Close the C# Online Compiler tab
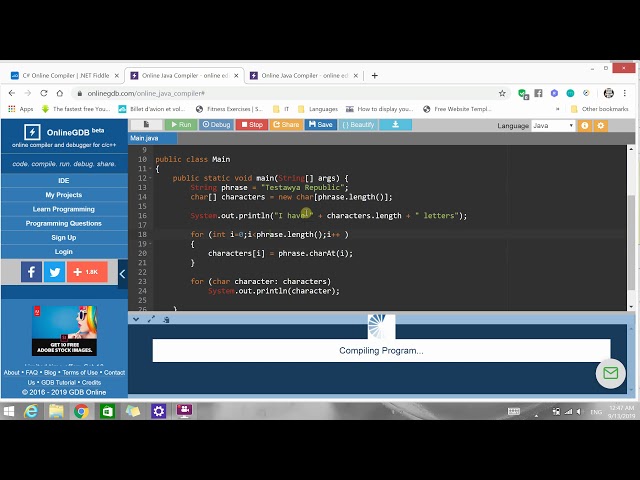The width and height of the screenshot is (640, 480). click(116, 76)
